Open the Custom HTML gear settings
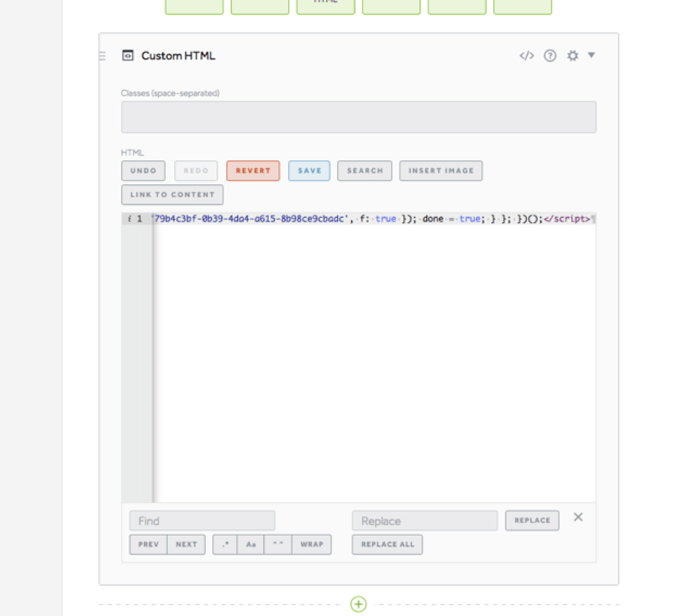 tap(572, 56)
